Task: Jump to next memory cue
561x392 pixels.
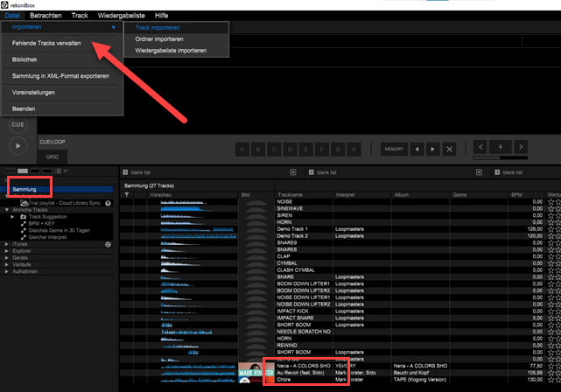Action: (x=432, y=149)
